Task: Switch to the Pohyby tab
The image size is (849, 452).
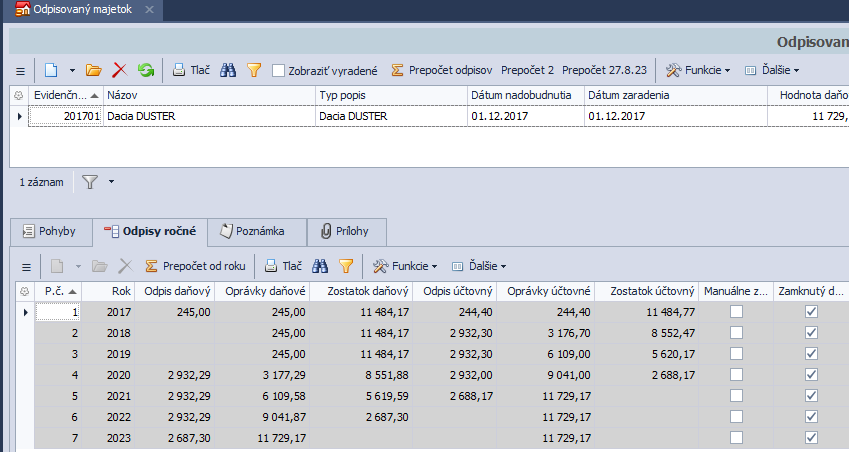Action: point(49,231)
